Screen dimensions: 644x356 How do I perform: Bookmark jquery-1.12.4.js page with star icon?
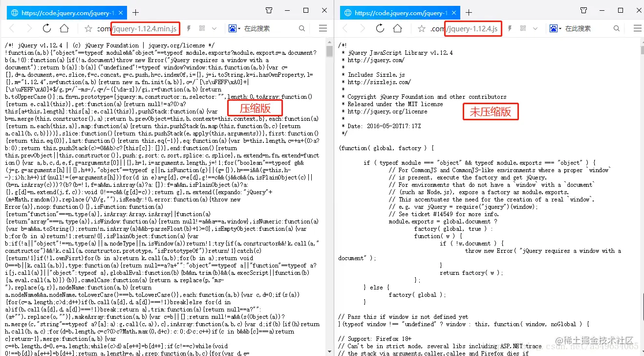click(421, 29)
